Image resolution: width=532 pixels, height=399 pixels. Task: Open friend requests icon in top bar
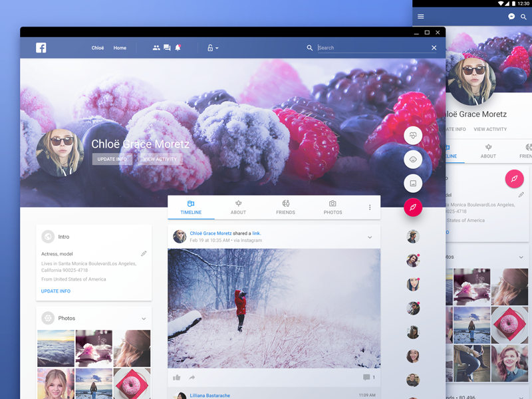(156, 48)
